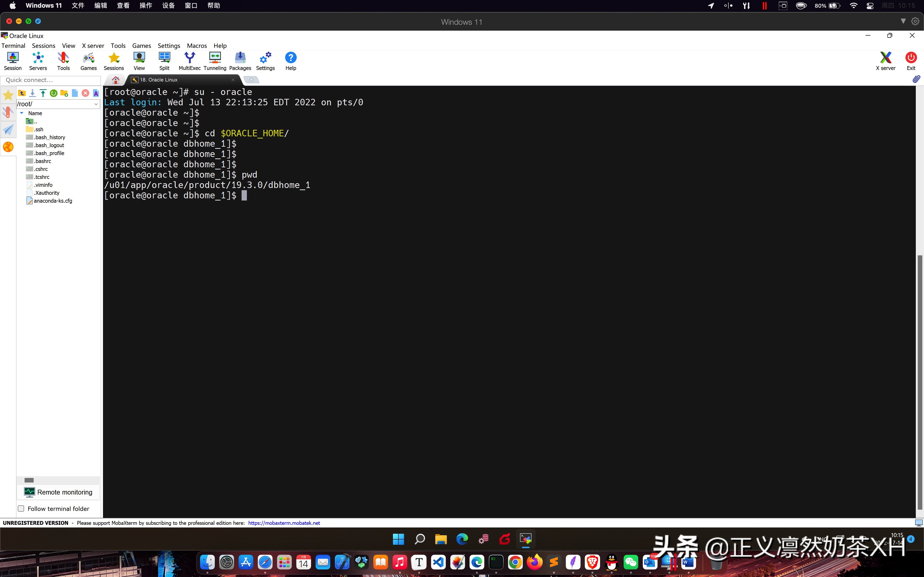This screenshot has width=924, height=577.
Task: Start a new Session
Action: [x=13, y=61]
